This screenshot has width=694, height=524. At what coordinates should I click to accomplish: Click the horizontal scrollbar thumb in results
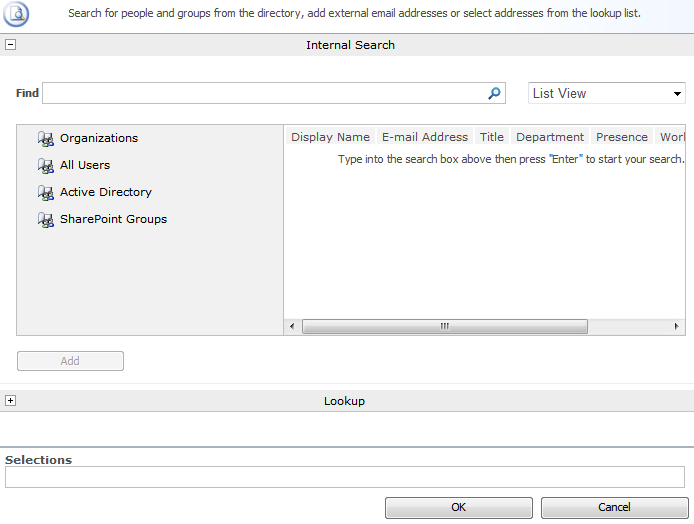444,327
